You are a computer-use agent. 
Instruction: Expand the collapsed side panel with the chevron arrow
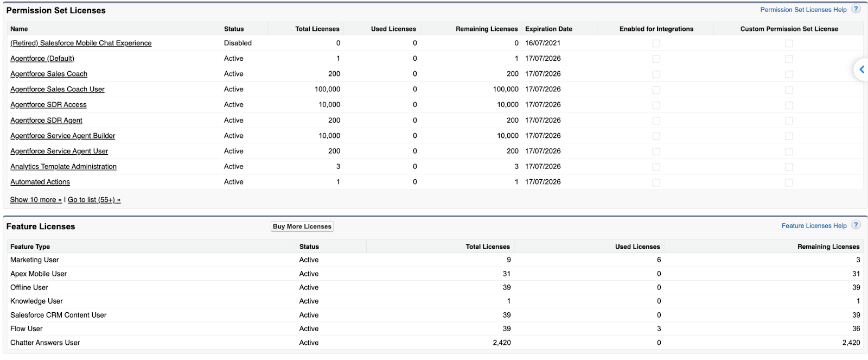click(x=861, y=70)
